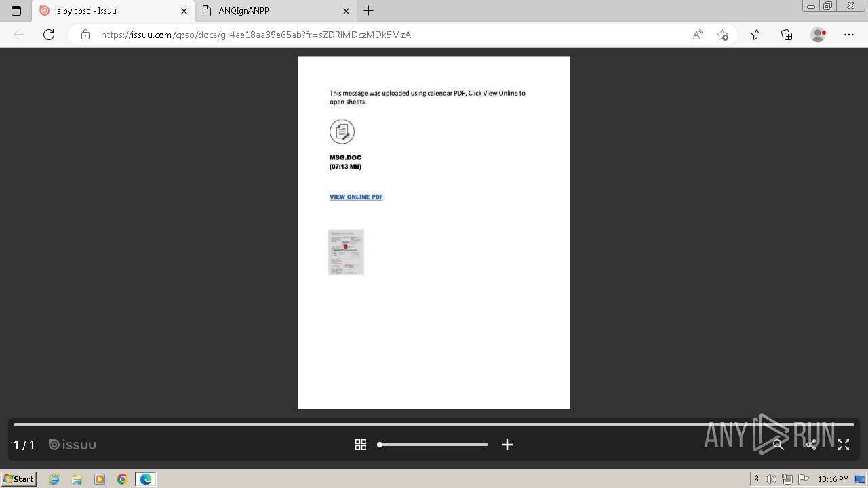868x488 pixels.
Task: Switch to the ANQIgnANPP tab
Action: pyautogui.click(x=276, y=11)
